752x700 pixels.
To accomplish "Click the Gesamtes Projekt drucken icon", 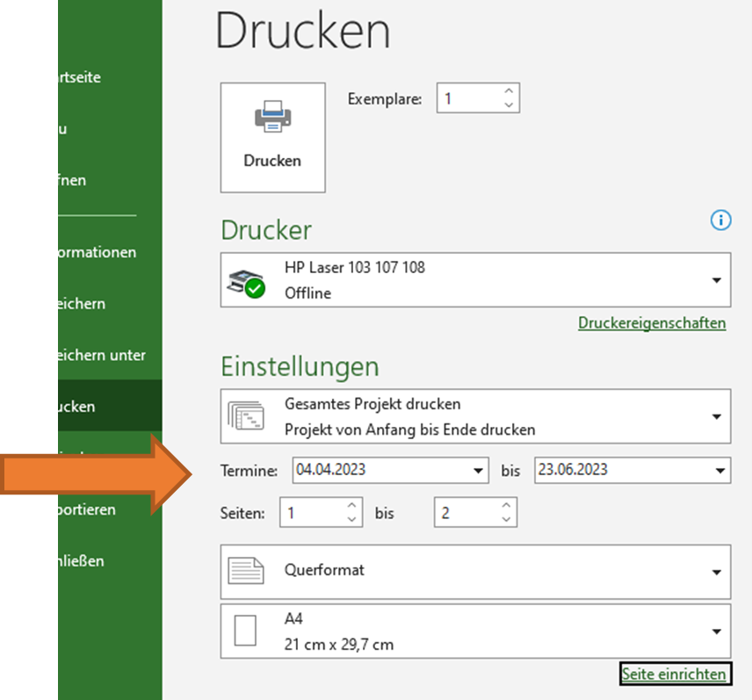I will tap(247, 416).
